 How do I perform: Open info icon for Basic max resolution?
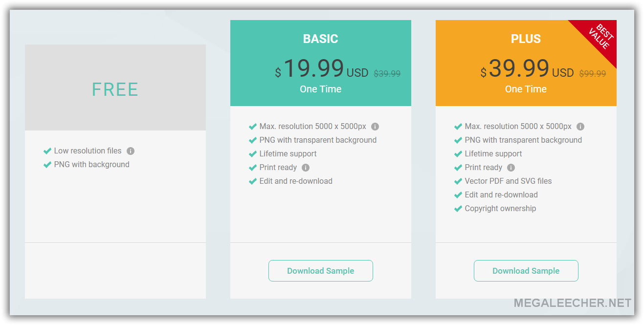(375, 127)
